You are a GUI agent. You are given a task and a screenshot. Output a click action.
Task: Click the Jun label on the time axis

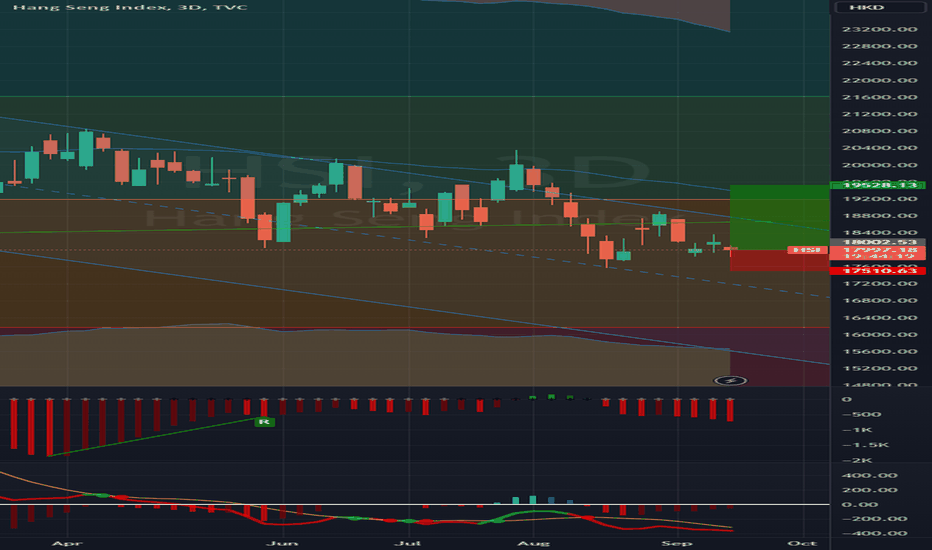point(282,543)
